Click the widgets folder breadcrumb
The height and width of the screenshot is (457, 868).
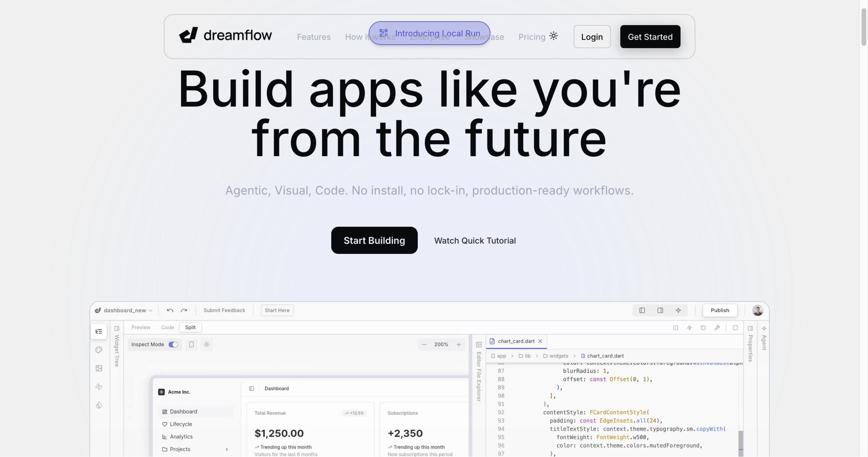555,356
